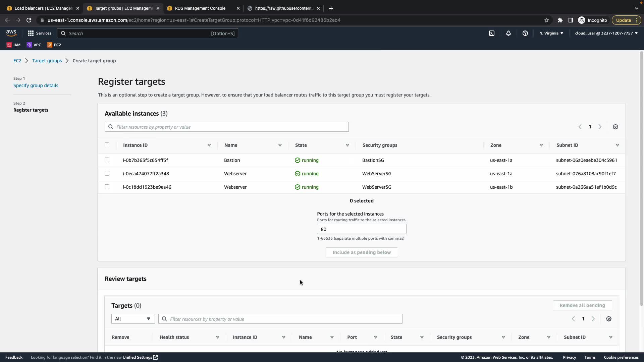Expand the All targets filter dropdown
The width and height of the screenshot is (644, 362).
(133, 319)
